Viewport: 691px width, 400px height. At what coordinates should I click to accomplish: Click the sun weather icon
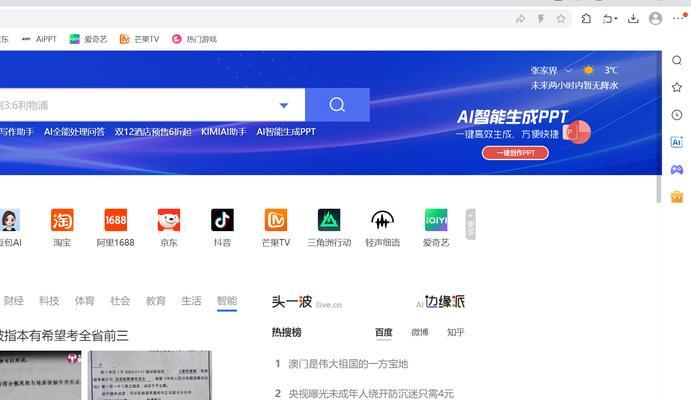tap(588, 70)
